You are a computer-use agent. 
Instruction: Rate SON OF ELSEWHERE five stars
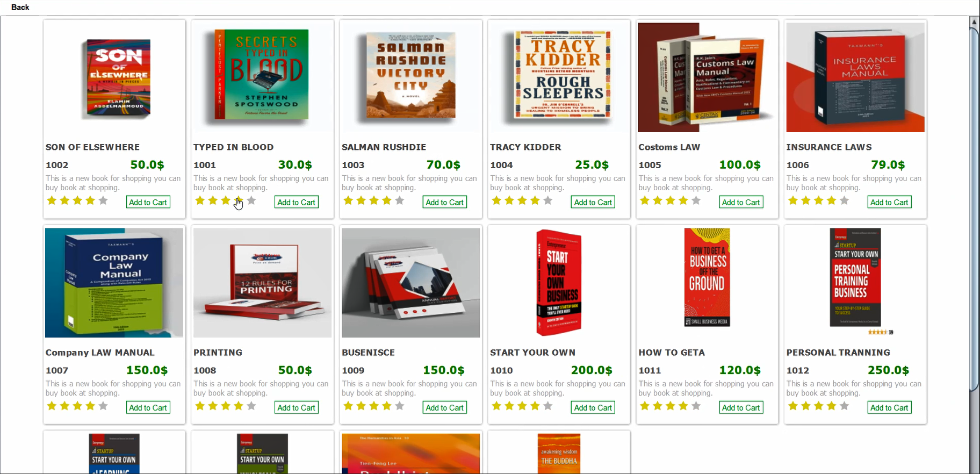point(103,200)
